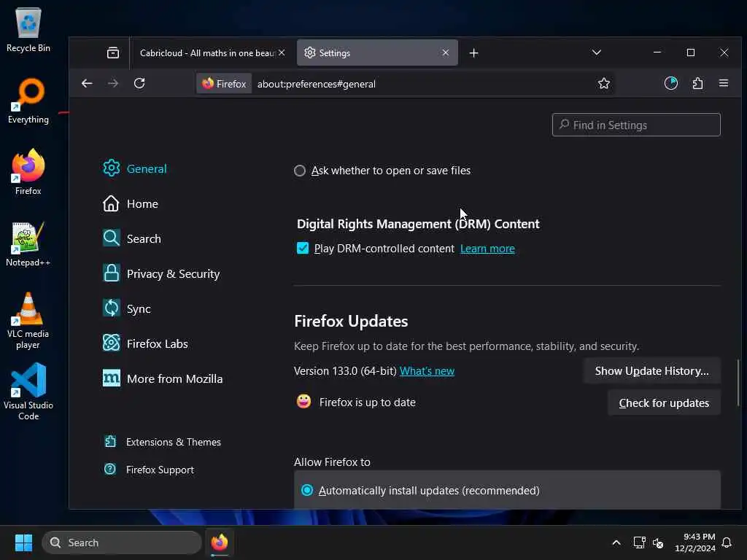
Task: Click the Firefox identity badge in address bar
Action: pyautogui.click(x=224, y=84)
